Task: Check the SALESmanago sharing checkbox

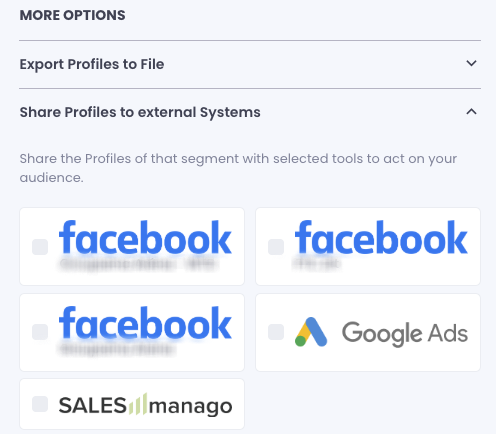Action: (x=40, y=404)
